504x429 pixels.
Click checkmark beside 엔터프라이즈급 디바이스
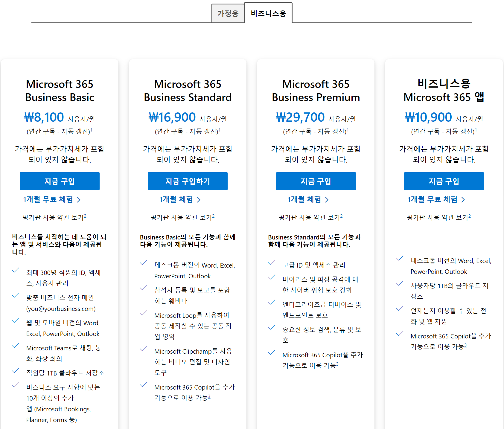pos(272,302)
